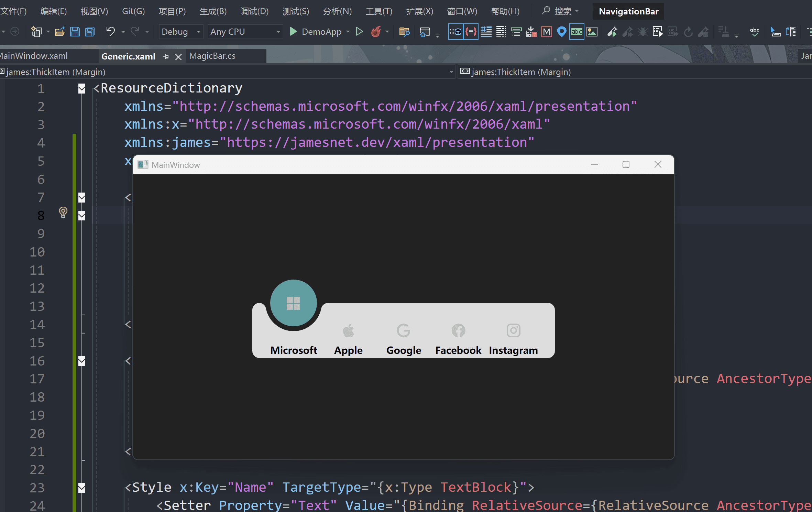Click the teal Microsoft circle indicator

pos(293,303)
